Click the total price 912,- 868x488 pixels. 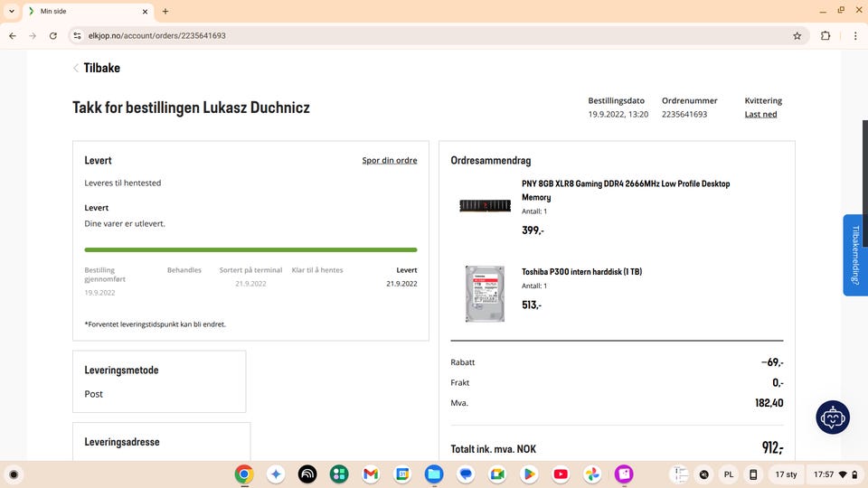(x=772, y=447)
